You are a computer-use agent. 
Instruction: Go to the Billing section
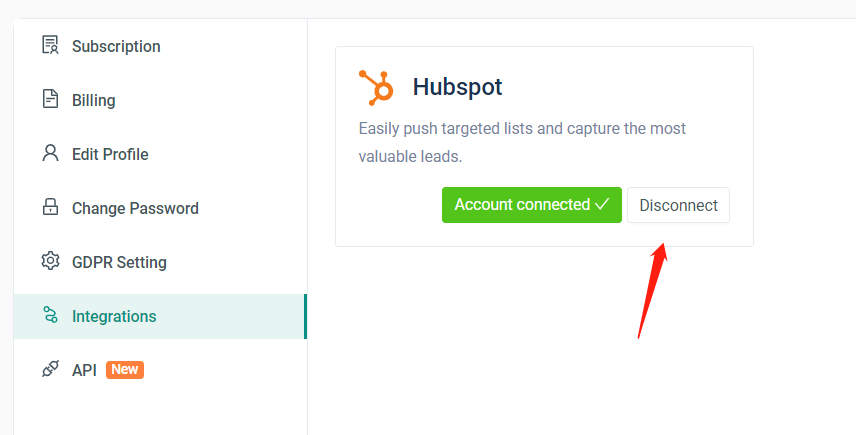click(x=93, y=100)
